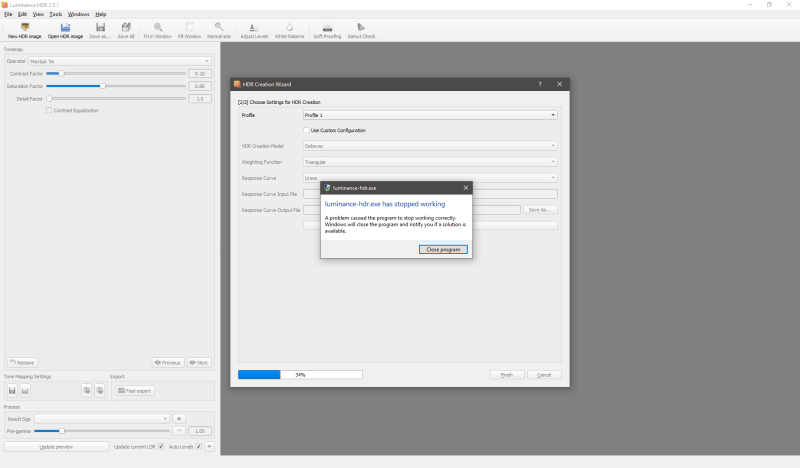Close the luminance-hdr.exe error dialog with X
This screenshot has width=800, height=468.
point(465,188)
